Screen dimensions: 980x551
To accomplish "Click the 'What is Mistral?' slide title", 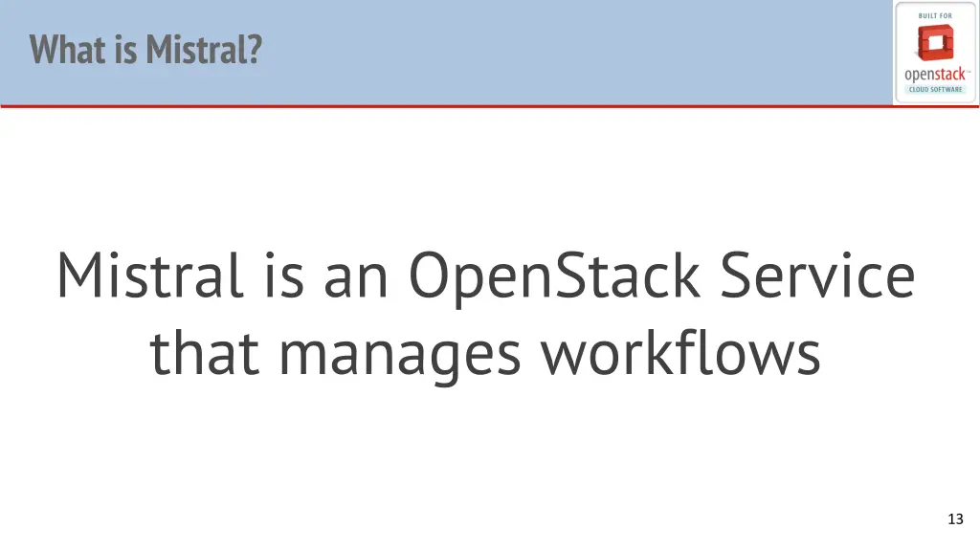I will 145,50.
